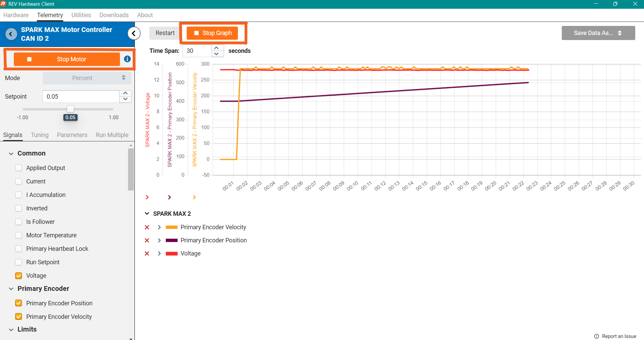This screenshot has height=340, width=644.
Task: Remove Primary Encoder Velocity signal with red X
Action: coord(147,227)
